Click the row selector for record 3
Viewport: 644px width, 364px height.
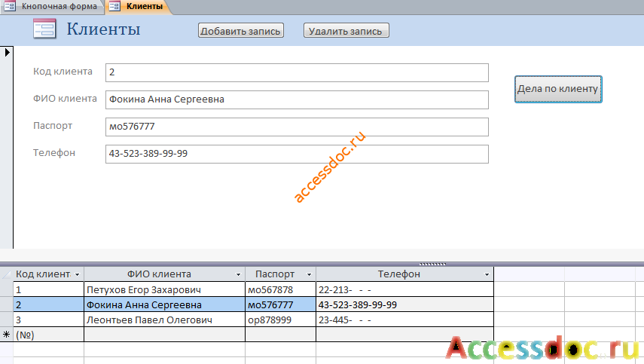7,320
